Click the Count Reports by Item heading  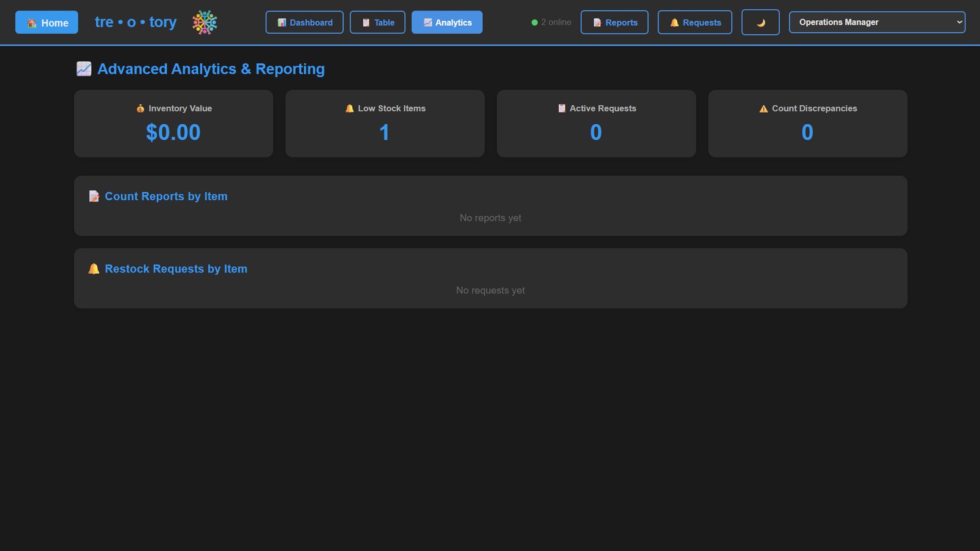coord(166,197)
